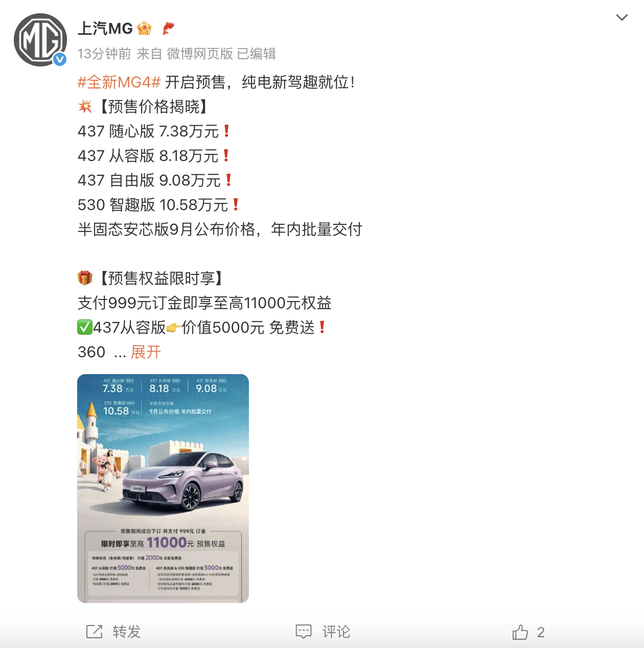Open the #全新MG4# hashtag topic
Image resolution: width=644 pixels, height=648 pixels.
[x=119, y=82]
